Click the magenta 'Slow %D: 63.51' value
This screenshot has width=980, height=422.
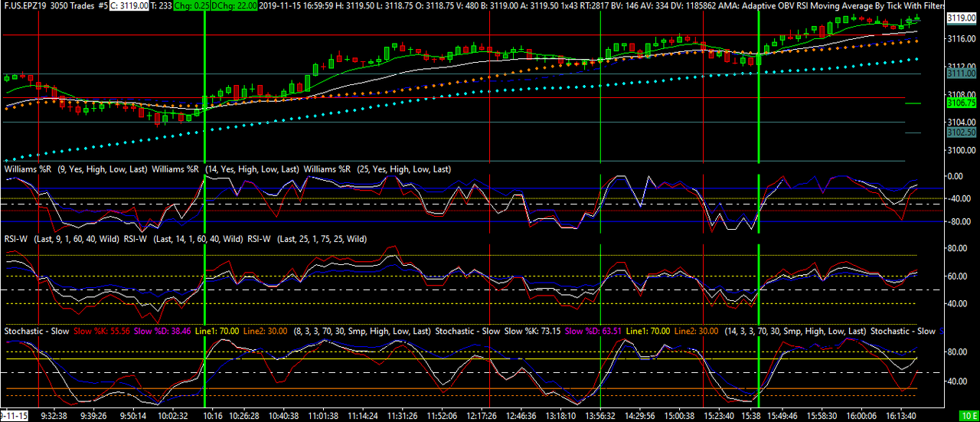(x=594, y=331)
